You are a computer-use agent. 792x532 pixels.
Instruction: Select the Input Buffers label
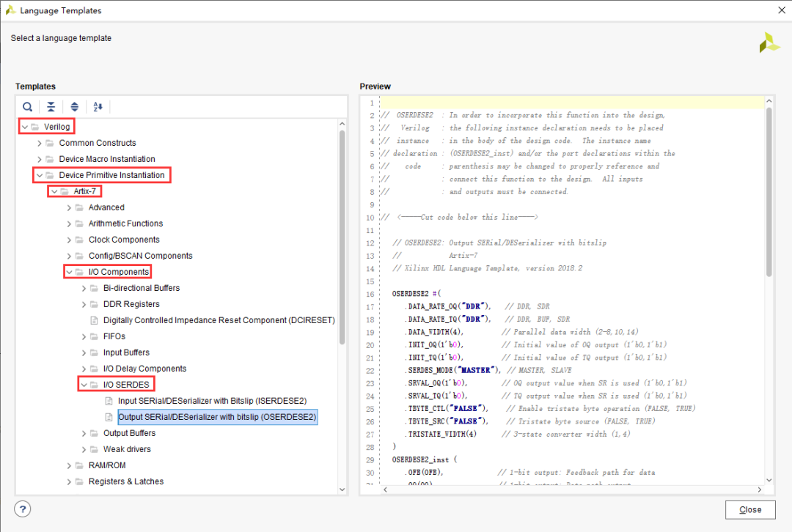pyautogui.click(x=126, y=352)
